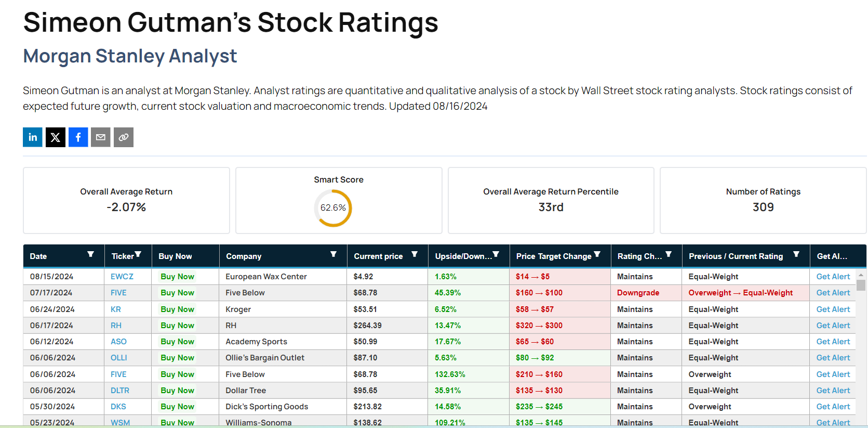868x428 pixels.
Task: Open Ticker column filter
Action: pos(138,254)
